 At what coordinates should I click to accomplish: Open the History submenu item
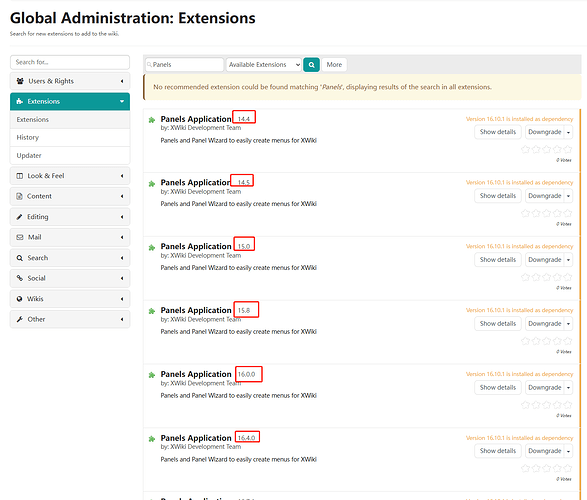(x=70, y=137)
